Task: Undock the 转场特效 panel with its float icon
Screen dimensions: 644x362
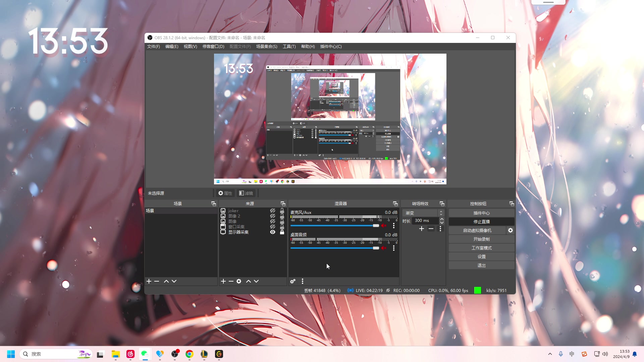Action: tap(442, 204)
